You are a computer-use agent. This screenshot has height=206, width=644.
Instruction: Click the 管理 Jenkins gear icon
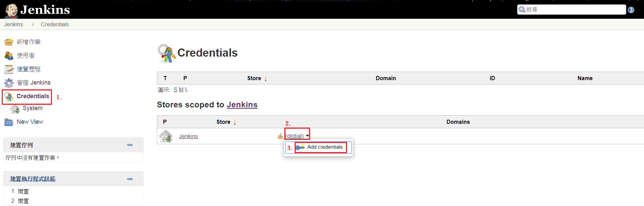point(9,83)
